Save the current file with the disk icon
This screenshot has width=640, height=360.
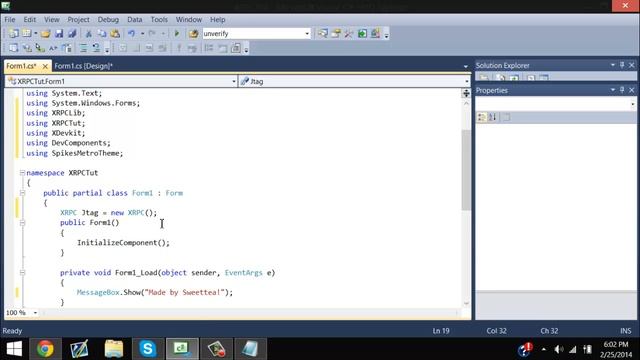coord(59,33)
